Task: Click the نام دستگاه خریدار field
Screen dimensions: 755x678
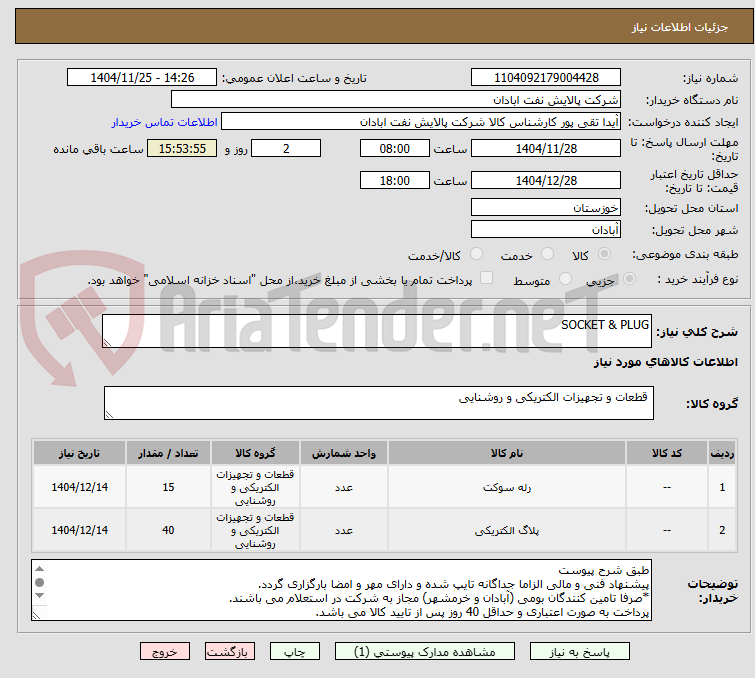Action: click(396, 100)
